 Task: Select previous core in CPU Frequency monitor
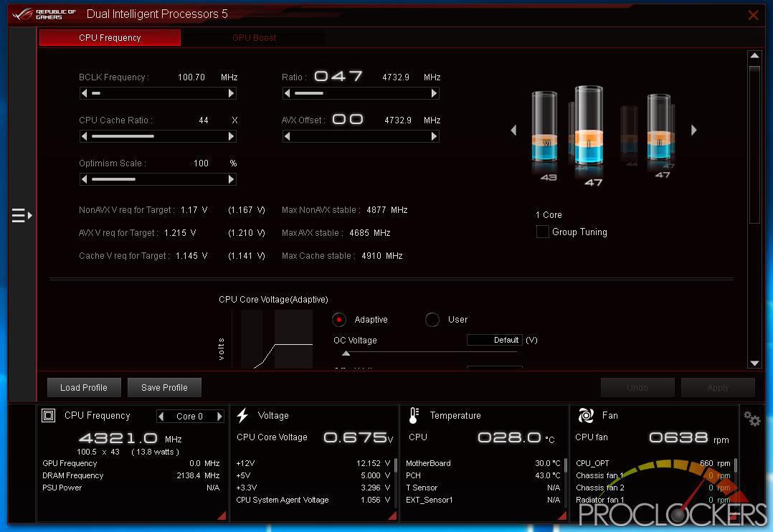click(161, 417)
